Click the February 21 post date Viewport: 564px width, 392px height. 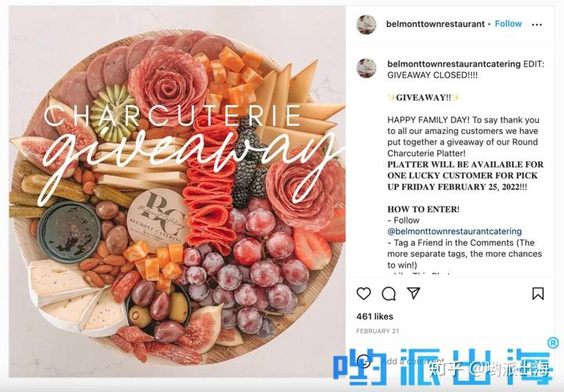[x=378, y=331]
